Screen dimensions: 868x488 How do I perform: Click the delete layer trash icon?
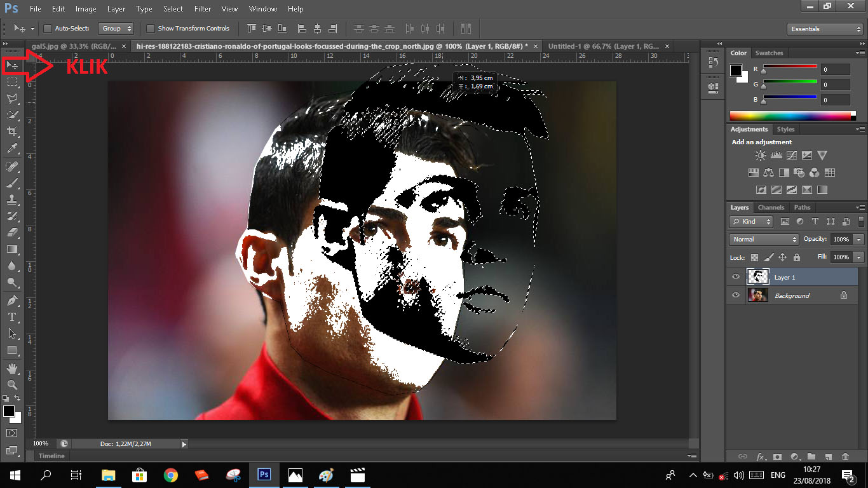pyautogui.click(x=844, y=456)
